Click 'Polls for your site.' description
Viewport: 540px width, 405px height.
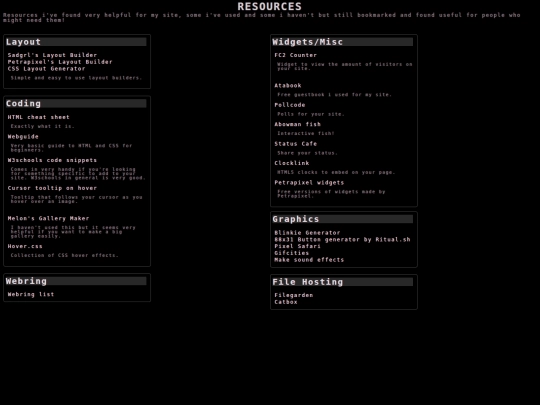[311, 114]
